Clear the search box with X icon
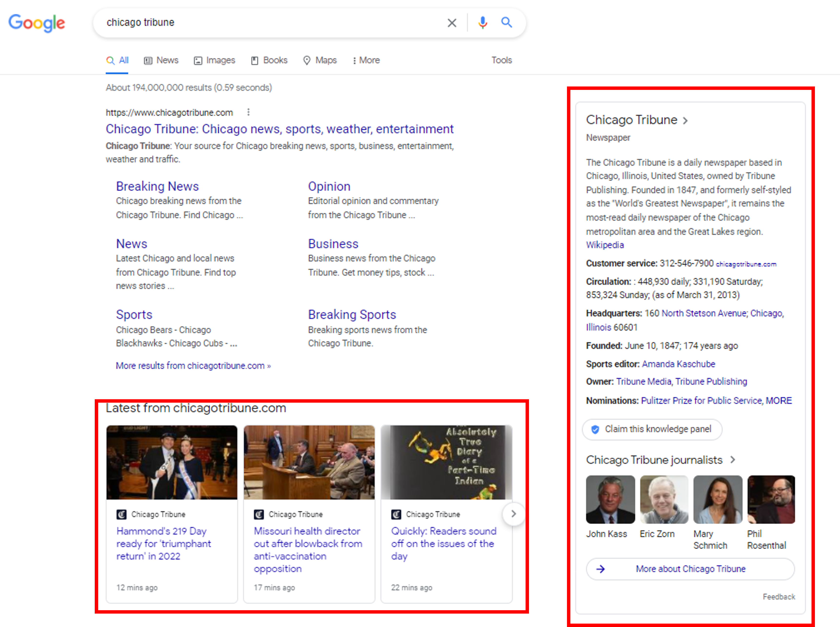 (452, 23)
